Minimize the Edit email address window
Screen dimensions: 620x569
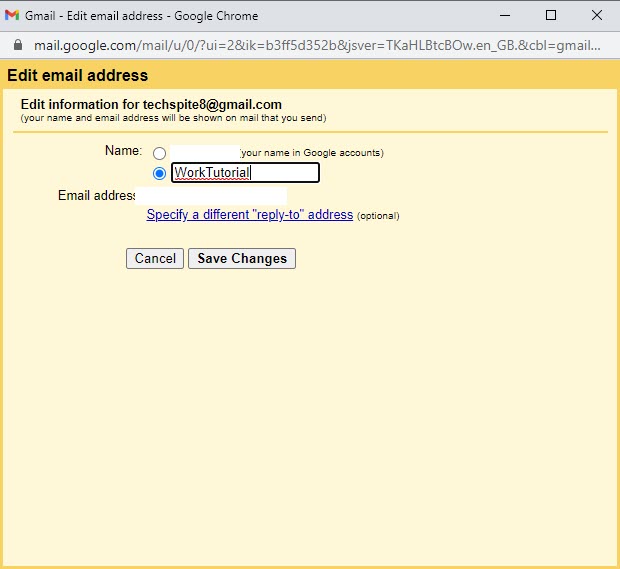pos(504,16)
